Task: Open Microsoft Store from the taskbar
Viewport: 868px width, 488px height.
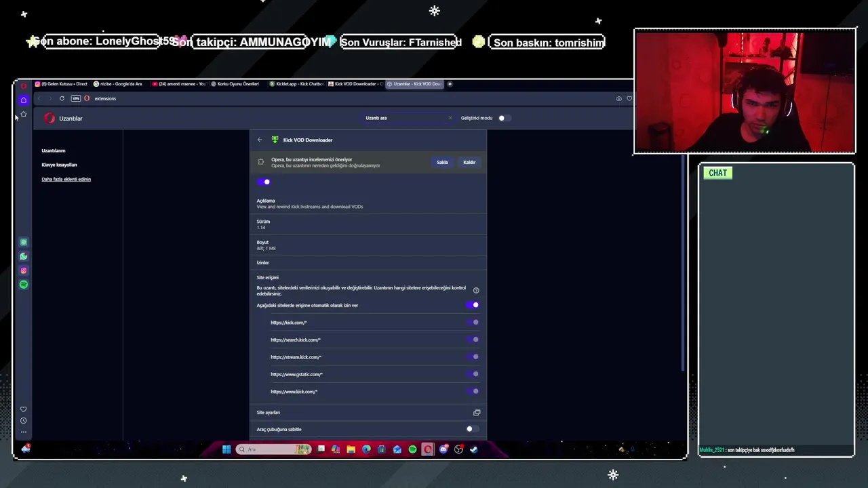Action: (382, 449)
